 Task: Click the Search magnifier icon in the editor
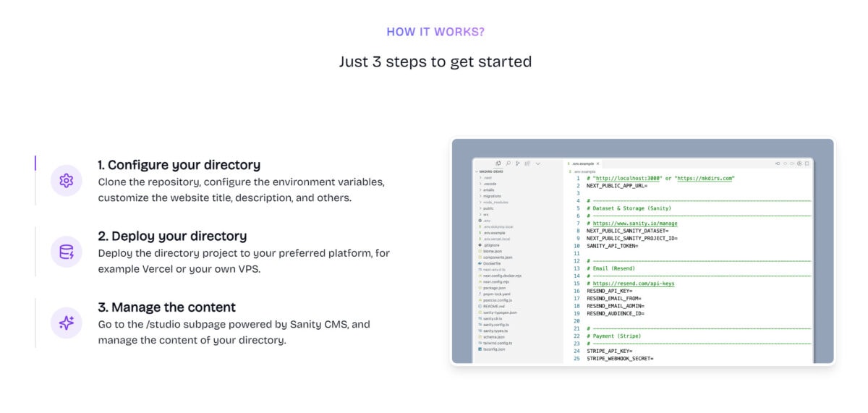pos(509,163)
